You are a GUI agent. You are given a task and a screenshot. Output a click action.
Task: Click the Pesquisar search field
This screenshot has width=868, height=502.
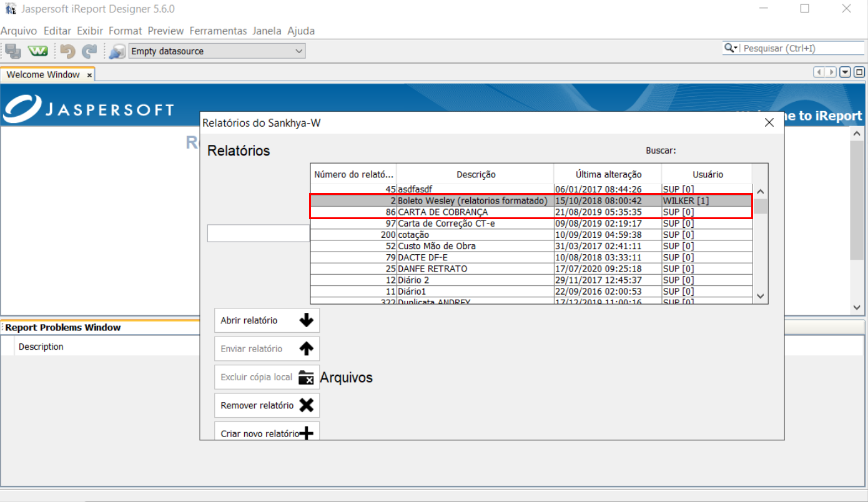[803, 48]
